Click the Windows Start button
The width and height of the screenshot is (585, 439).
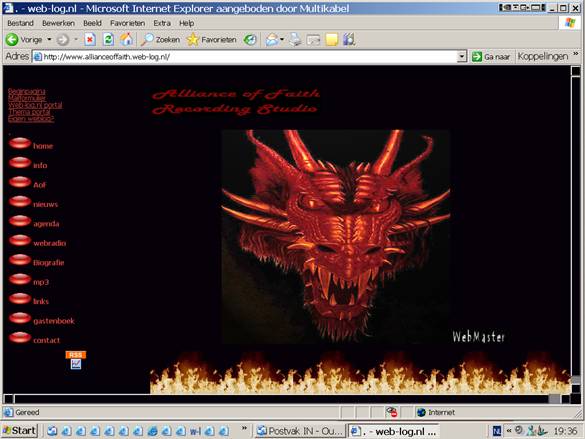[19, 430]
